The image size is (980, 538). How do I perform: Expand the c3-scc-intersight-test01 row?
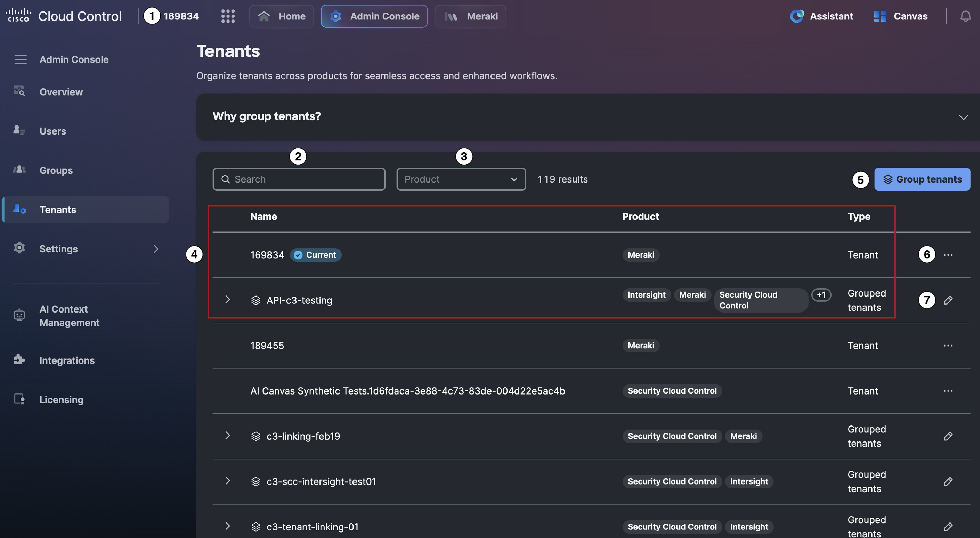pyautogui.click(x=227, y=481)
